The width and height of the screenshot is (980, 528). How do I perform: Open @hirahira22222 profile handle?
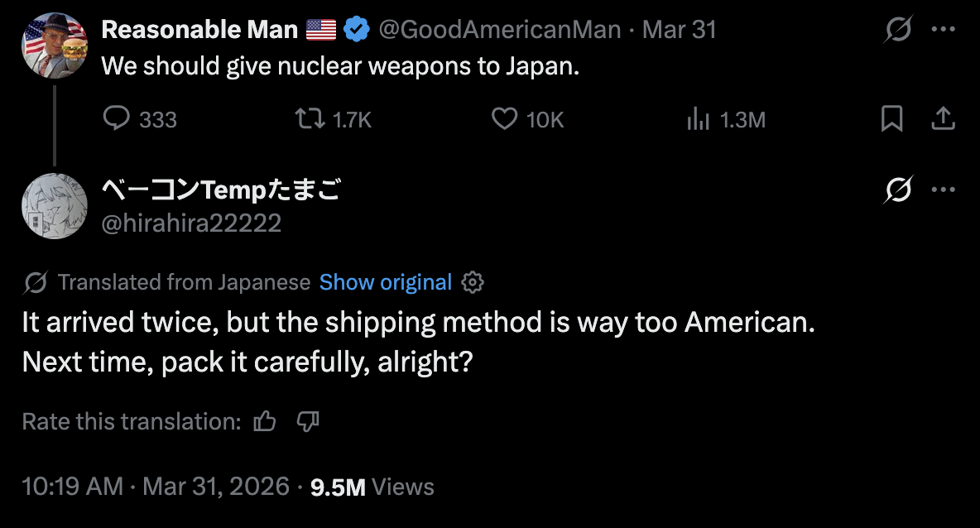(x=191, y=223)
